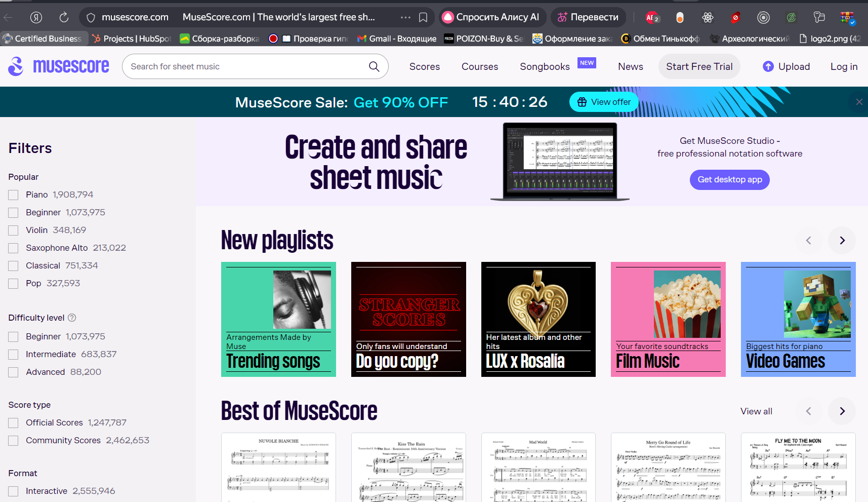Tick the Classical filter checkbox
868x502 pixels.
point(13,266)
